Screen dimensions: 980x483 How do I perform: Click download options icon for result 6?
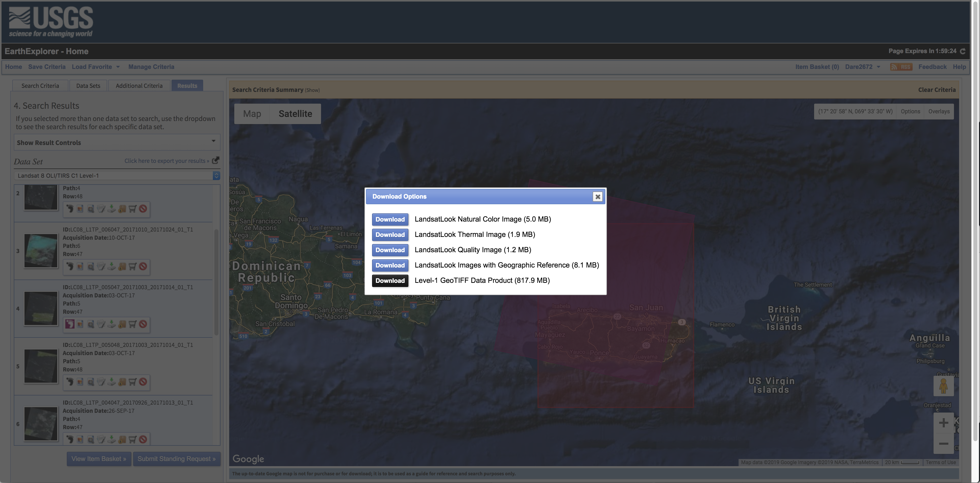tap(112, 439)
